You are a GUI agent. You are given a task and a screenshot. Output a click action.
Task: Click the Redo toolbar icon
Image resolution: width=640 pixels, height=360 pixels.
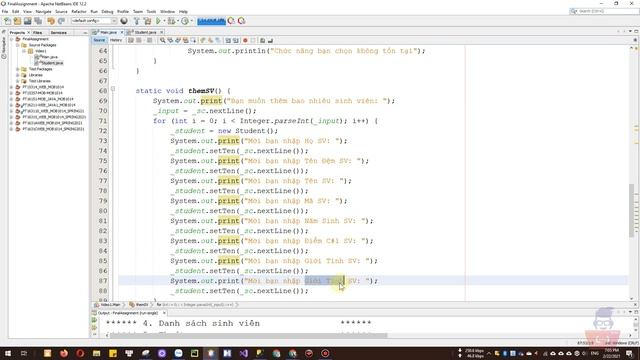tap(61, 21)
